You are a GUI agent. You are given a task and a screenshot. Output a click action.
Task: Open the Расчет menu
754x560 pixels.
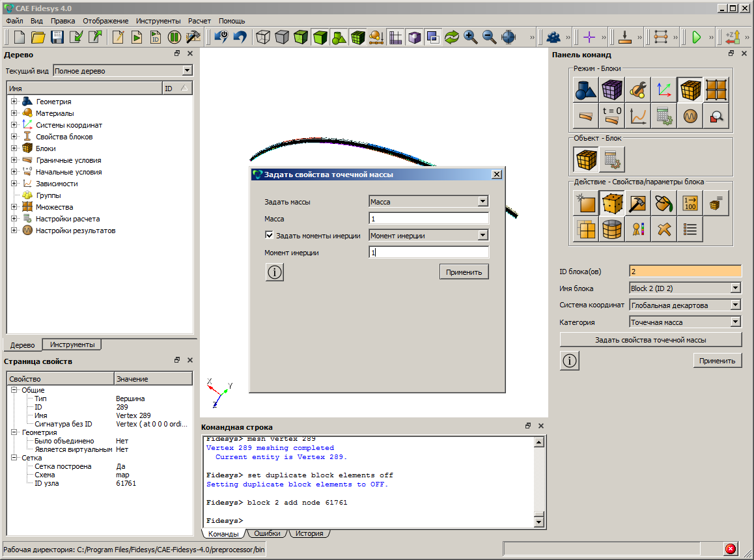199,21
